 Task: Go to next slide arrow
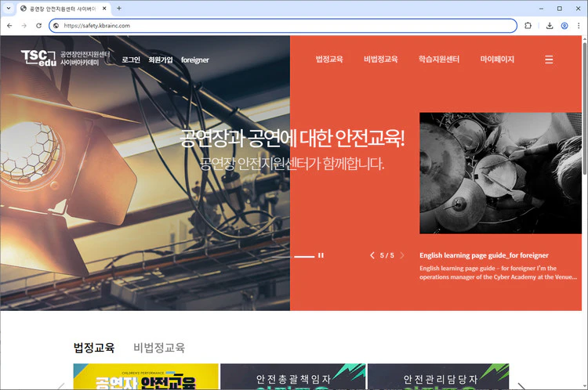point(402,255)
